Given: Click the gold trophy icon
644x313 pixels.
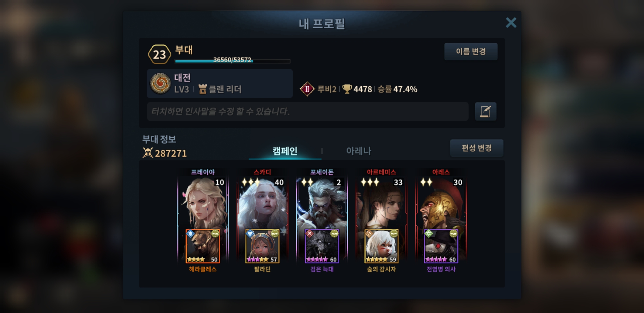Looking at the screenshot, I should pos(347,89).
